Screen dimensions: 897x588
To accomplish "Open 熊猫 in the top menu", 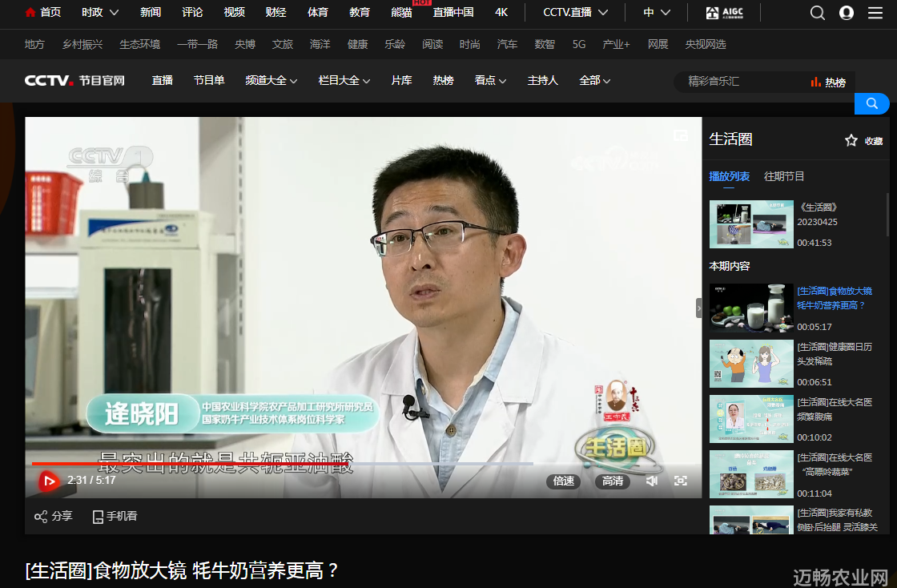I will pos(401,13).
